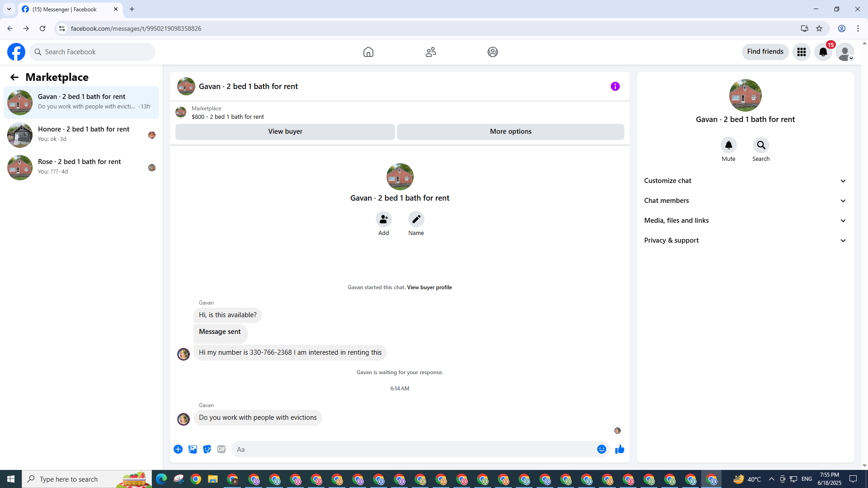Screen dimensions: 868x488
Task: Click the ENG language indicator
Action: (807, 479)
